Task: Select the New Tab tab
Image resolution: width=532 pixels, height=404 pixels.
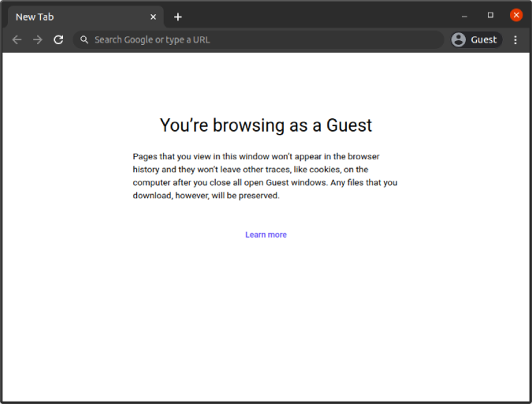Action: (84, 17)
